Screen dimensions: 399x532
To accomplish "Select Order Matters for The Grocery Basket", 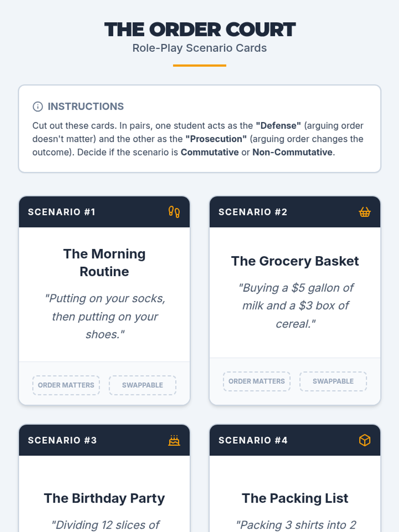I will 257,381.
